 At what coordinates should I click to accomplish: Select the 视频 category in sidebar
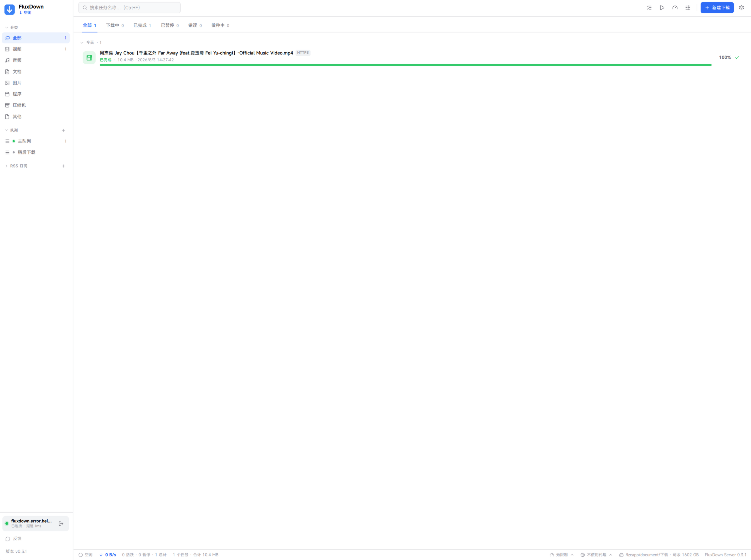36,49
